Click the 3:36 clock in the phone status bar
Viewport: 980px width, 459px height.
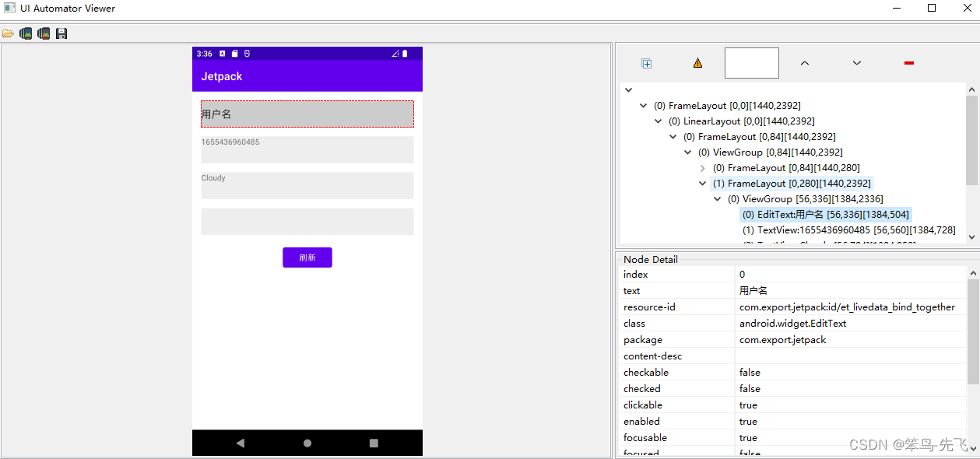coord(204,54)
